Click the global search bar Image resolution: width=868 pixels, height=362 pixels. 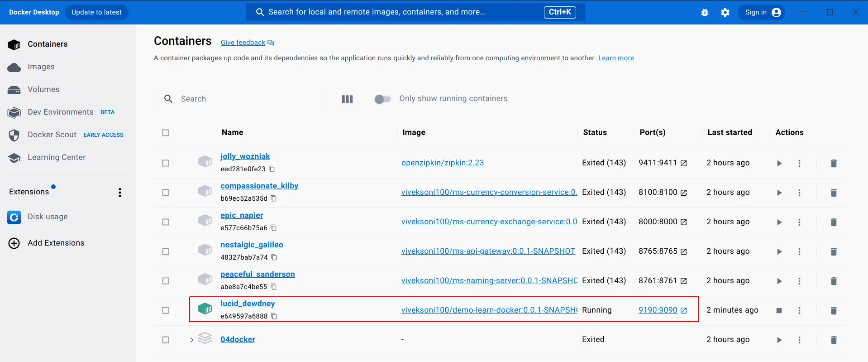click(x=415, y=12)
